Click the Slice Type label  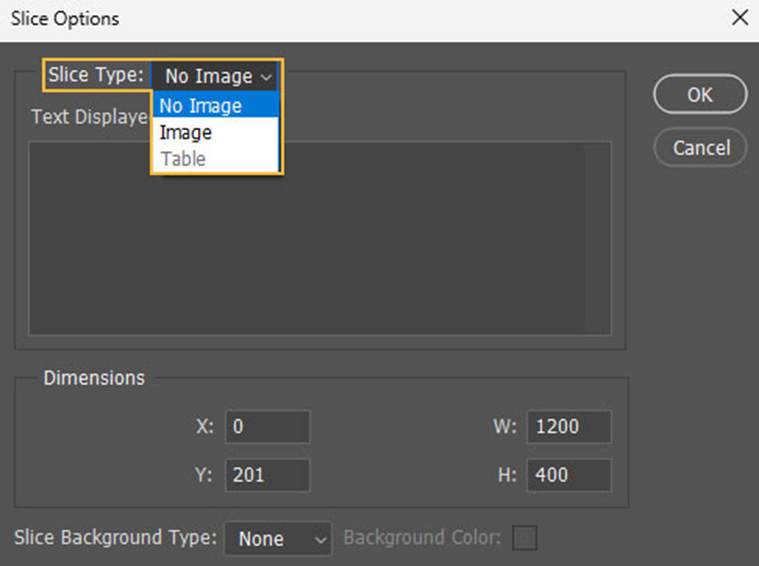click(96, 75)
